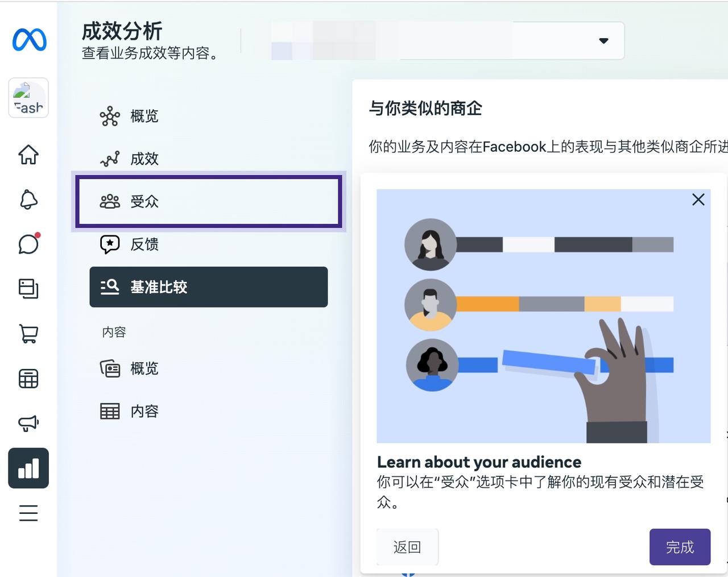Click the 完成 button
This screenshot has width=728, height=577.
click(x=680, y=547)
